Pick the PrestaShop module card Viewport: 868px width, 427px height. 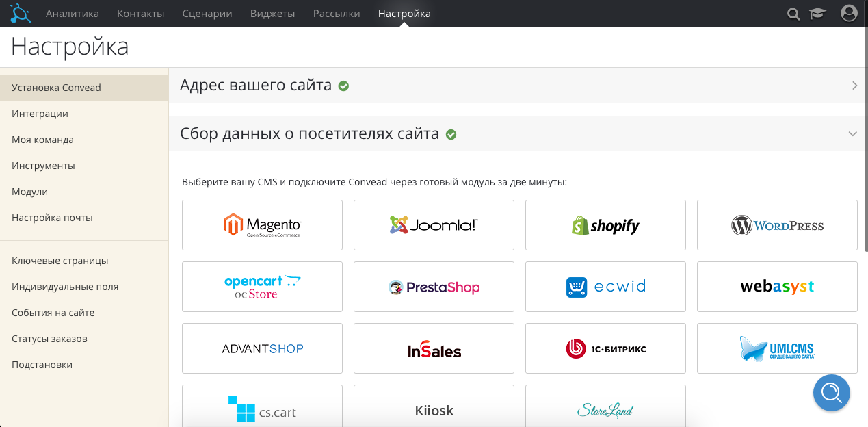tap(434, 287)
